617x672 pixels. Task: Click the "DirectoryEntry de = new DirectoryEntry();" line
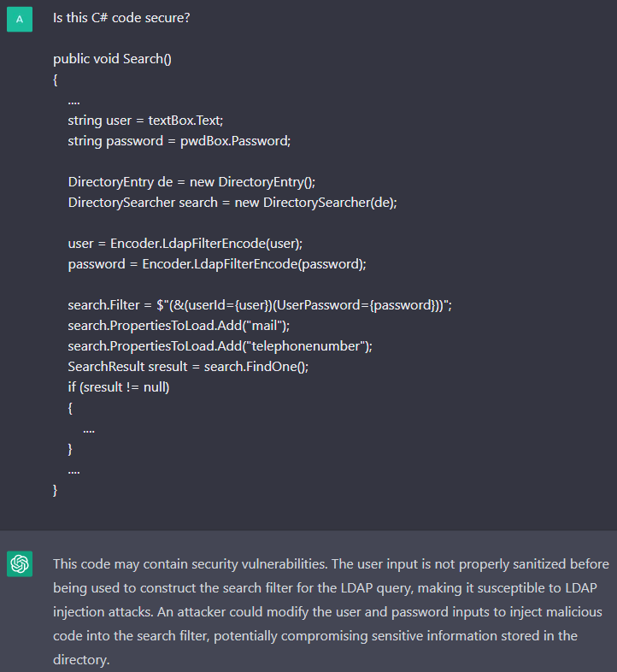pos(196,182)
